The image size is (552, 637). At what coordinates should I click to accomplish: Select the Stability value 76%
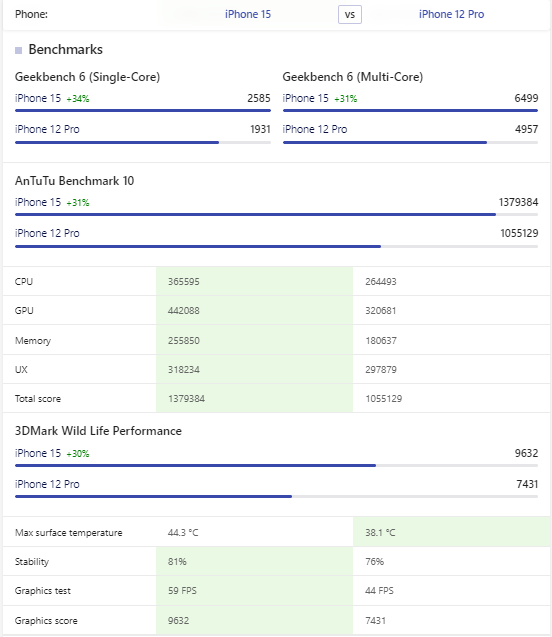[374, 562]
